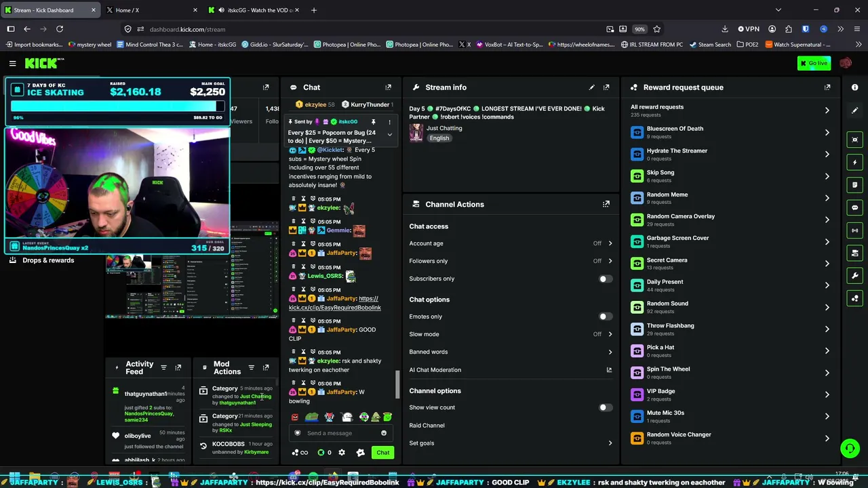Pop out the Chat panel
The width and height of the screenshot is (868, 488).
coord(388,87)
